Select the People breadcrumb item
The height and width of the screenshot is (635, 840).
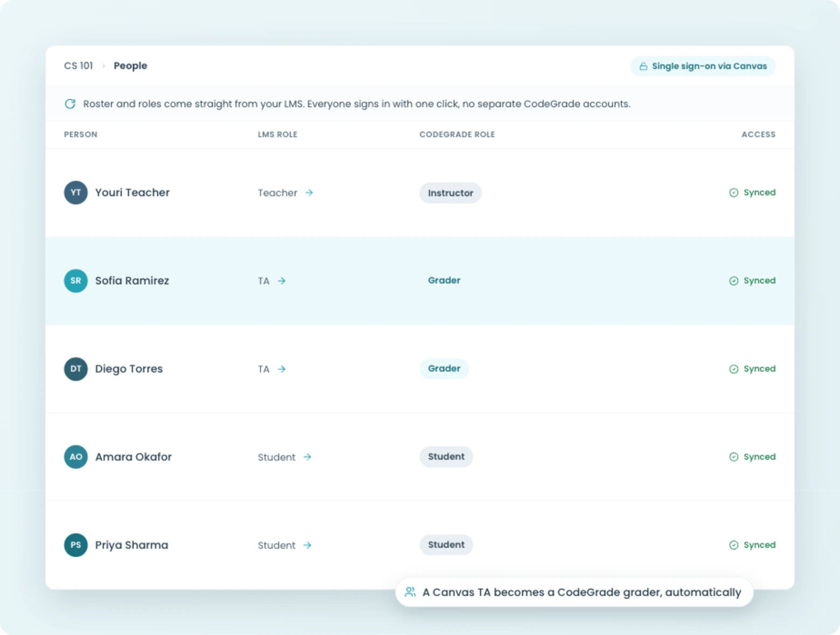coord(130,66)
